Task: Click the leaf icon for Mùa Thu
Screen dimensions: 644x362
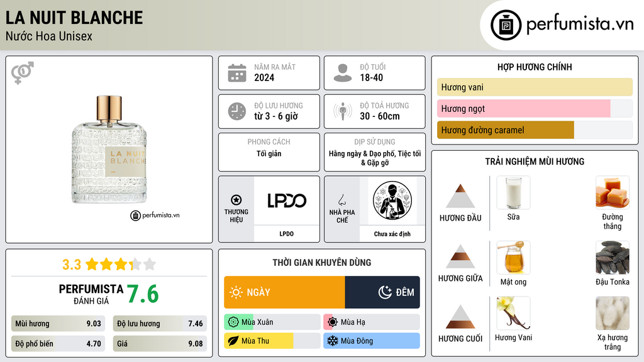Action: coord(233,341)
